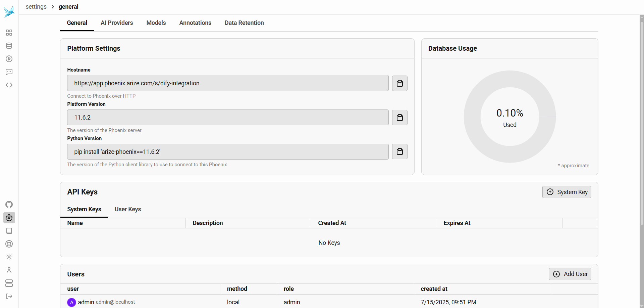Open the Playground play-circle icon
Viewport: 644px width, 308px height.
pyautogui.click(x=9, y=59)
